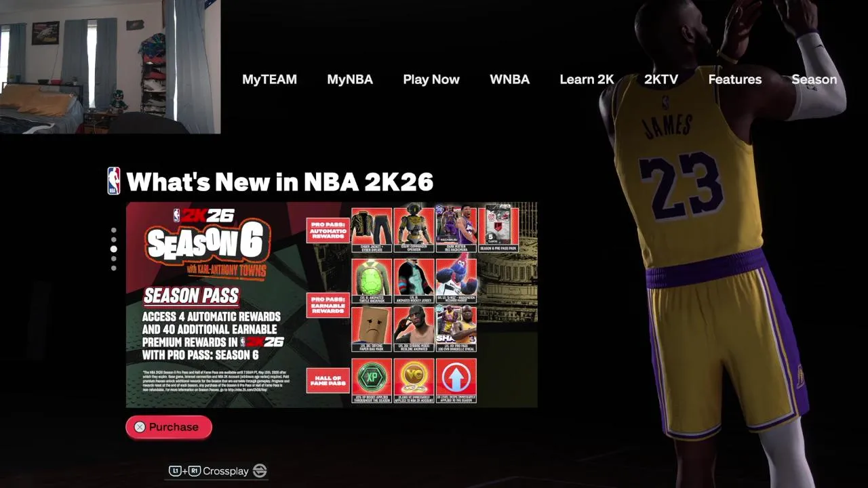
Task: Click the NBA logo beside What's New
Action: pos(114,181)
